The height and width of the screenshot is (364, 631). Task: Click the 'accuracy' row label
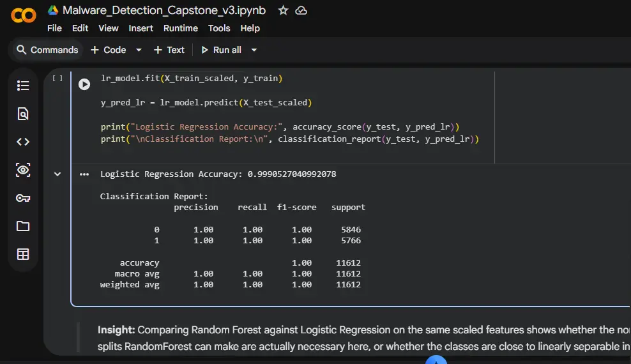(x=139, y=262)
